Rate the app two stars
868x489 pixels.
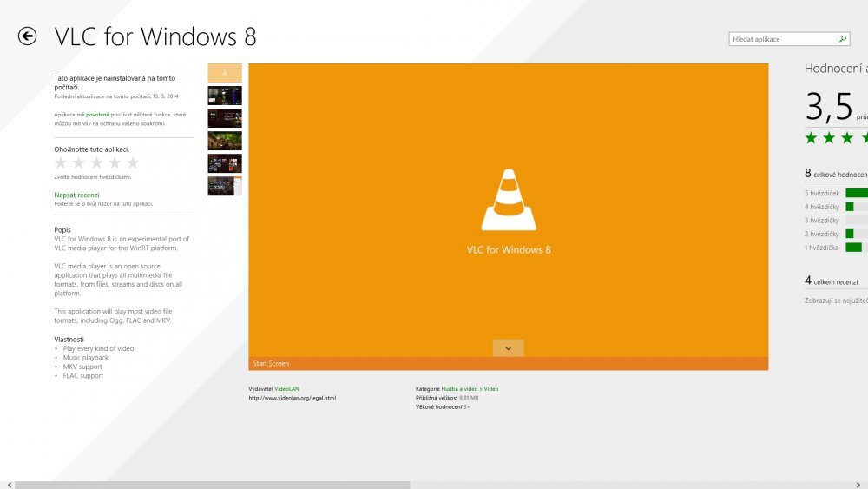(79, 162)
